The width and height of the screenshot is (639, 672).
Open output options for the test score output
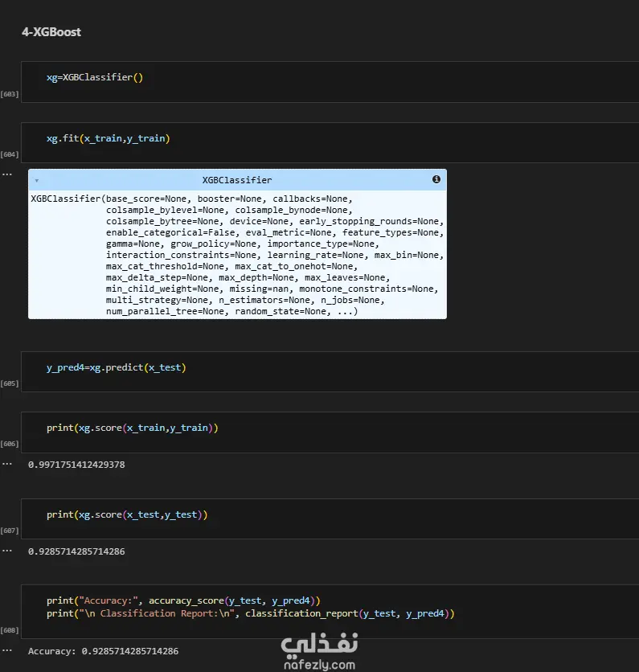[7, 551]
